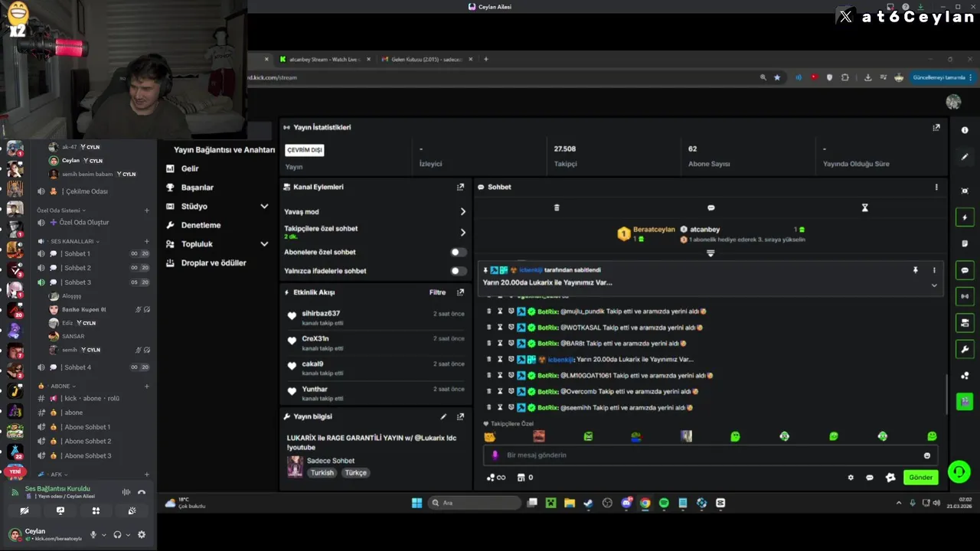Screen dimensions: 980x551
Task: Open Windows Start button
Action: [416, 503]
